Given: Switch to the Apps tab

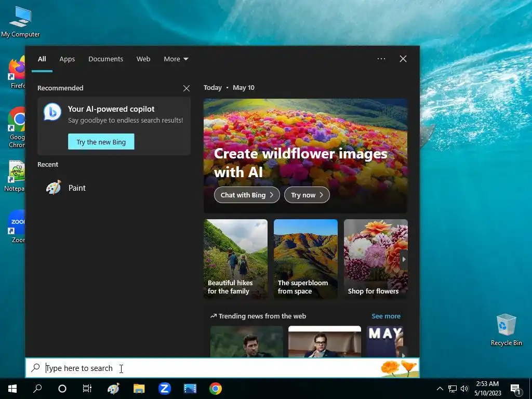Looking at the screenshot, I should pos(67,59).
